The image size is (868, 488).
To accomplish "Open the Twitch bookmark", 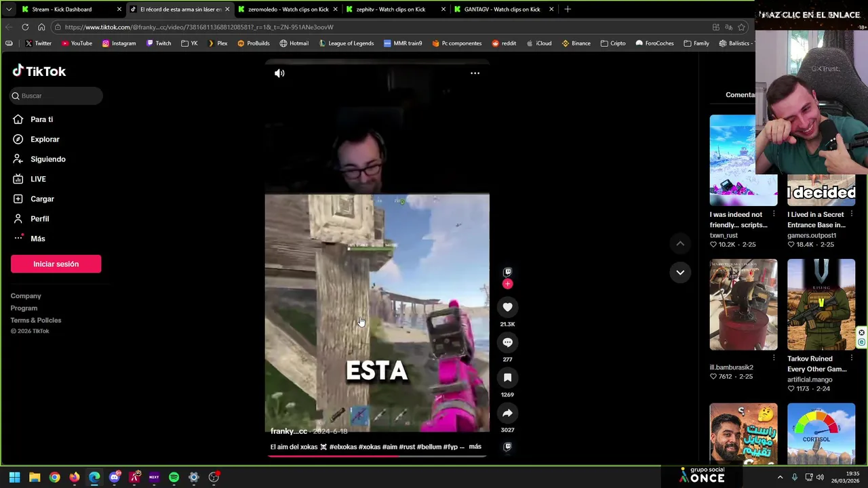I will (x=159, y=43).
